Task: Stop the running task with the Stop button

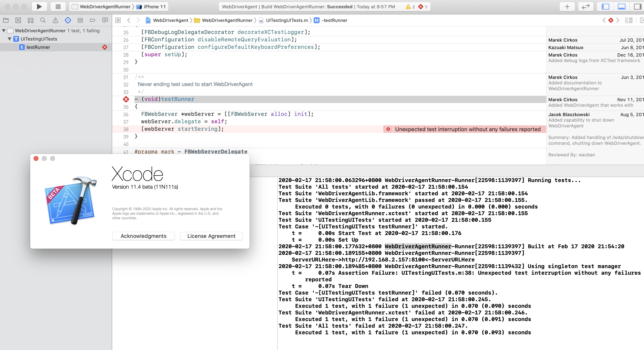Action: pos(58,7)
